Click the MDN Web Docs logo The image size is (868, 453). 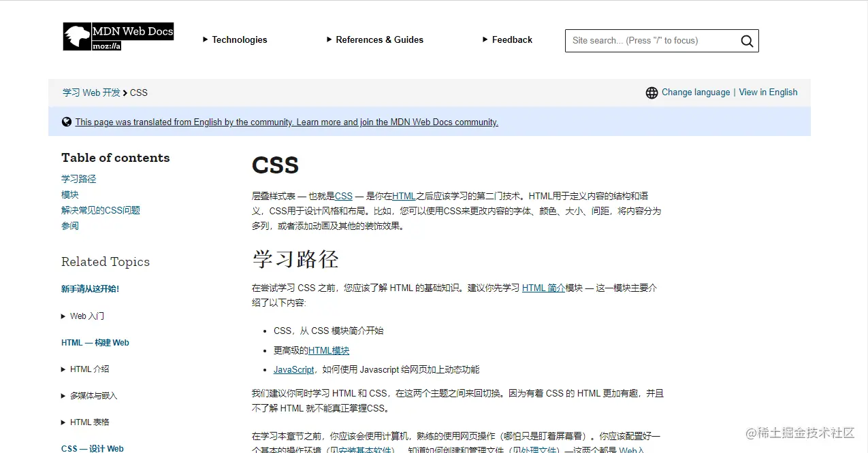pos(118,37)
